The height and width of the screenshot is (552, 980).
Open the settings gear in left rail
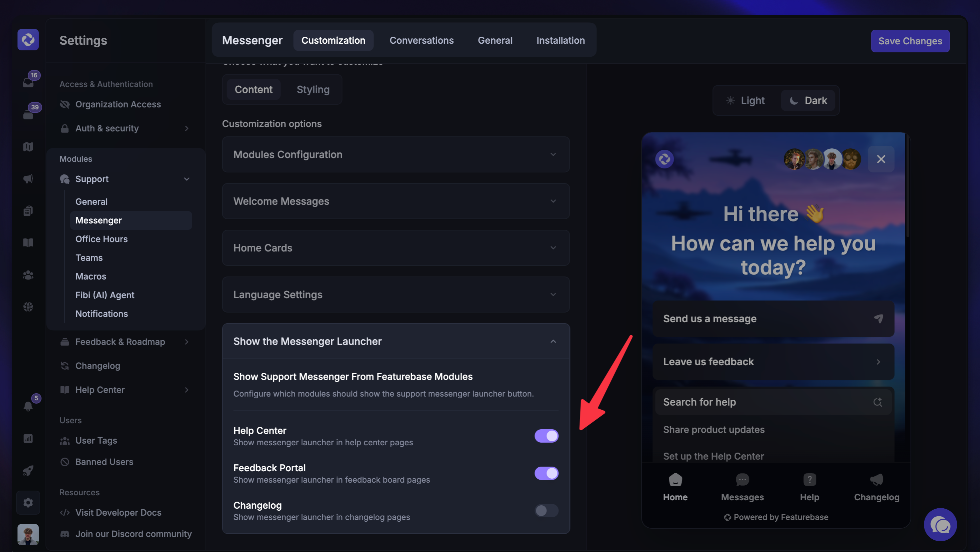[x=28, y=503]
